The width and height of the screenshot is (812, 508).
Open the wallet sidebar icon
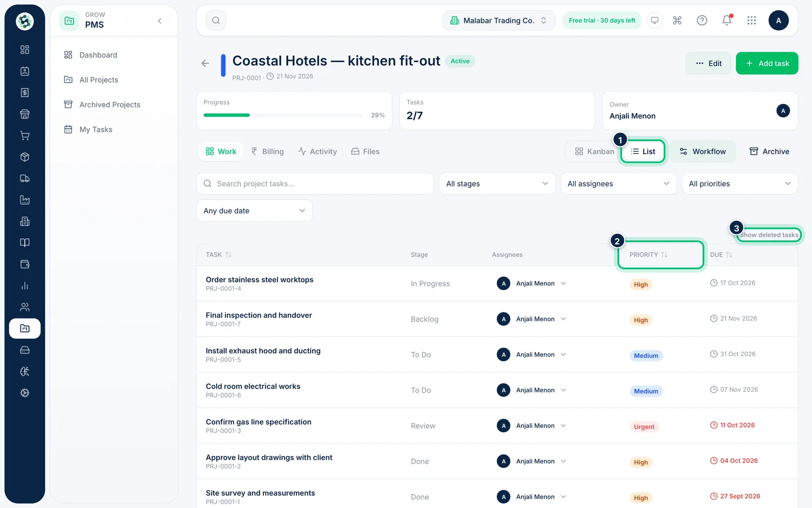[x=24, y=264]
